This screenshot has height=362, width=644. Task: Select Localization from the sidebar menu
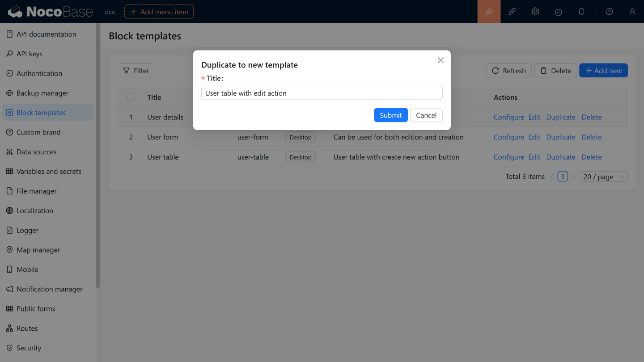click(x=34, y=211)
